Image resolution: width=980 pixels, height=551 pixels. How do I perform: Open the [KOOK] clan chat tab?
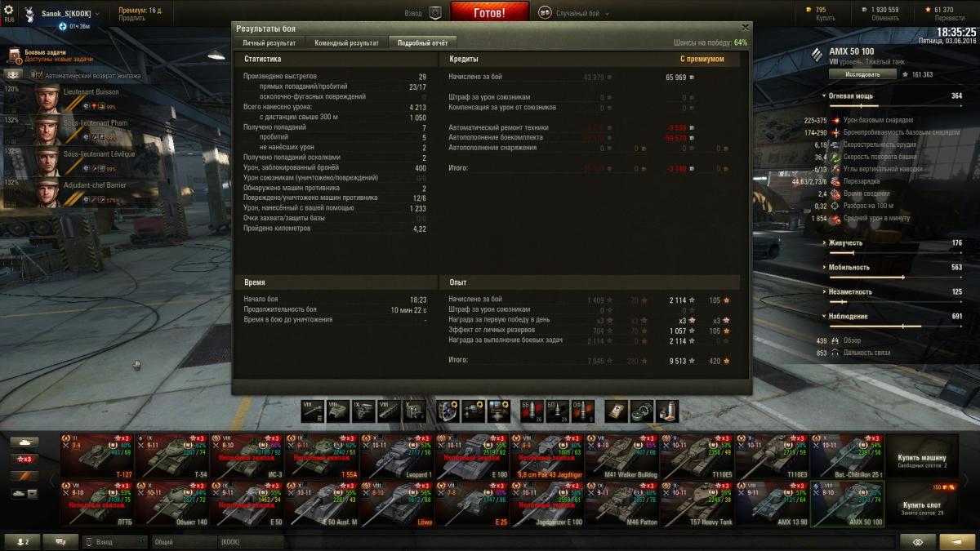pyautogui.click(x=252, y=541)
